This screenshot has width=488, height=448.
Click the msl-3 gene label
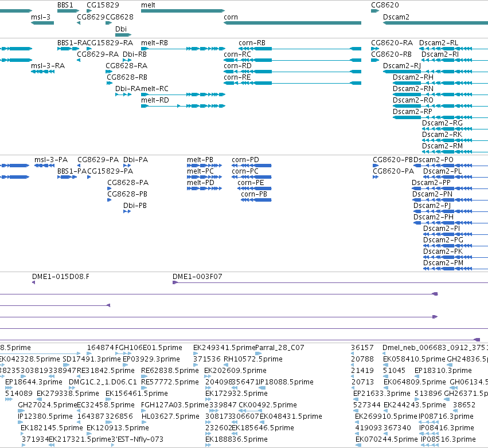click(x=41, y=17)
